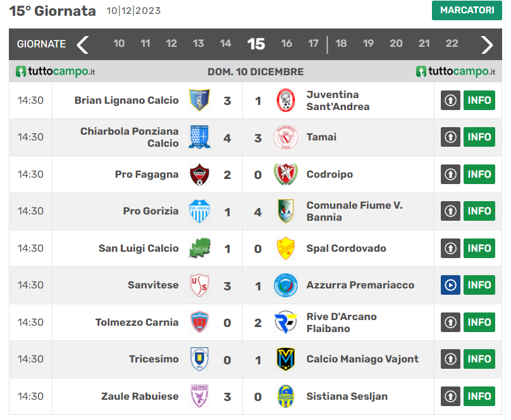
Task: Open INFO for Chiarbola Ponziana match
Action: pyautogui.click(x=479, y=137)
